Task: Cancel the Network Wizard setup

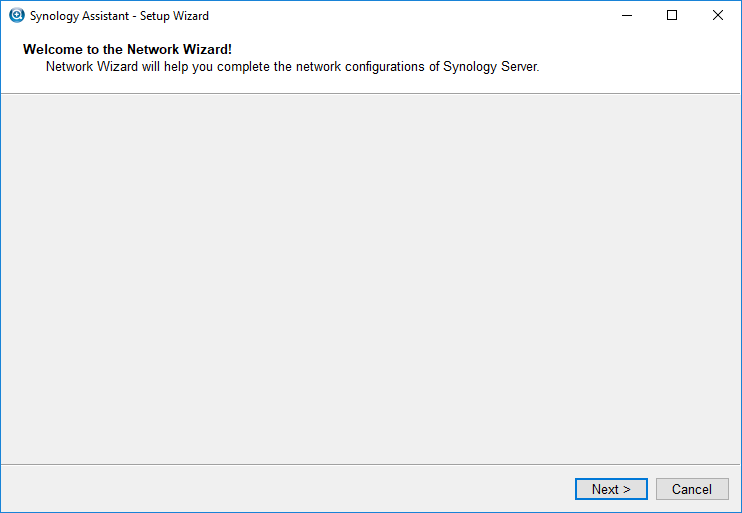Action: (692, 489)
